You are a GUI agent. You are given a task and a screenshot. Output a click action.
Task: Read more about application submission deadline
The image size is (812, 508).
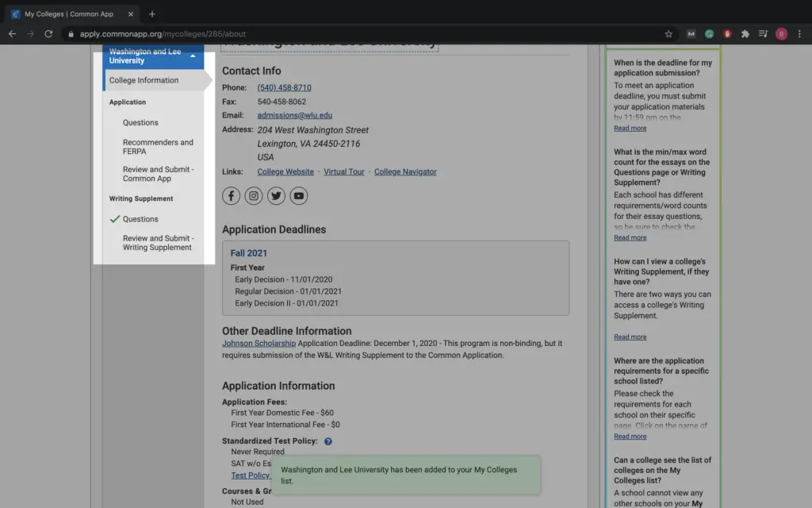pos(630,128)
